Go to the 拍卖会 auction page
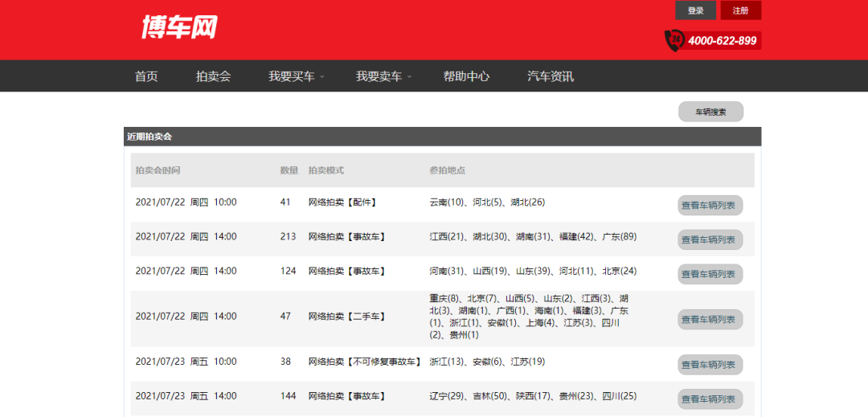This screenshot has height=417, width=868. (213, 76)
